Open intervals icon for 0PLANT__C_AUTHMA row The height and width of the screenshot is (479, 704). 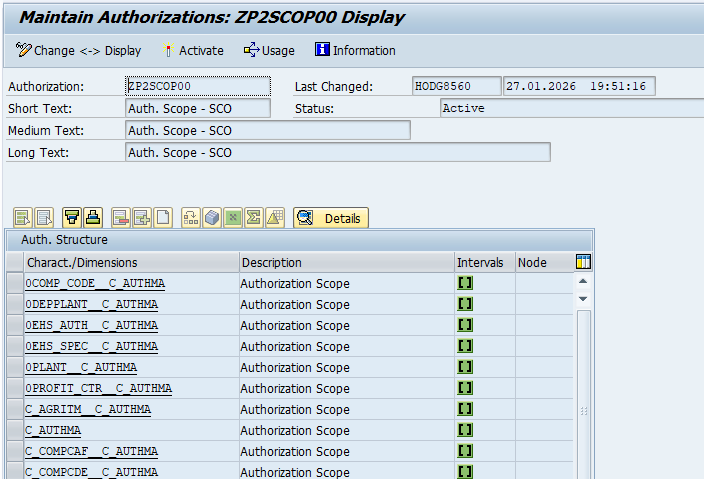tap(465, 368)
